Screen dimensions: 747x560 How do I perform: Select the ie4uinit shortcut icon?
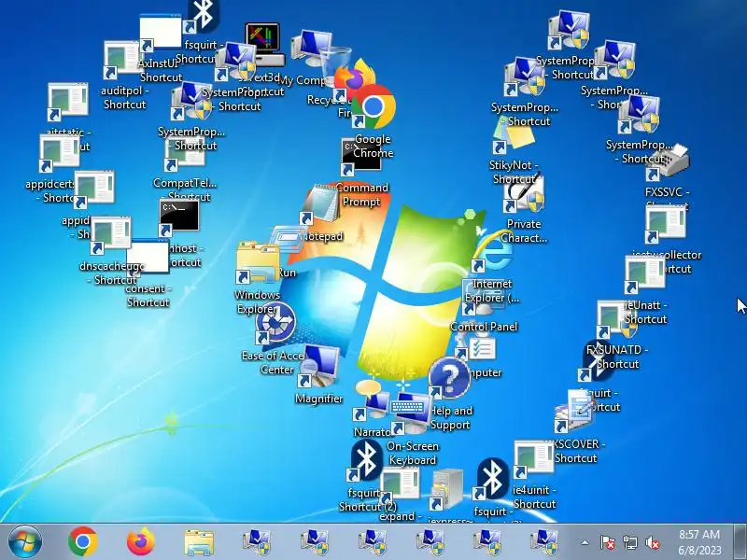(x=533, y=459)
